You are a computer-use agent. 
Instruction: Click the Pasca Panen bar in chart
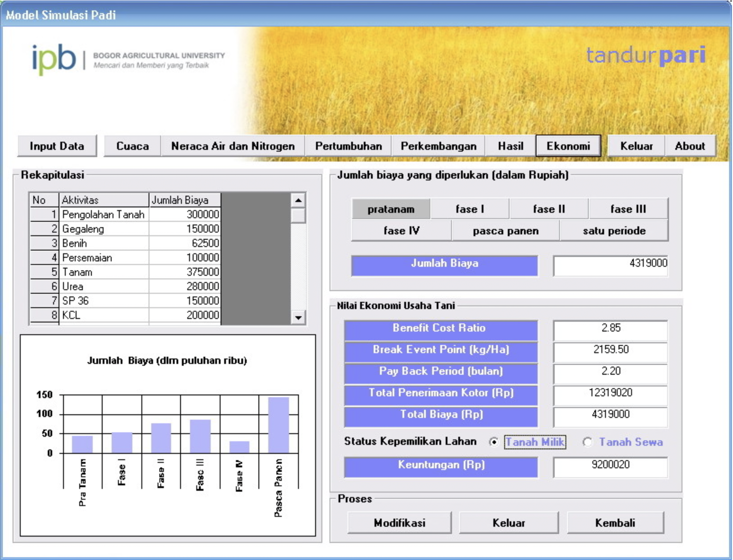278,425
